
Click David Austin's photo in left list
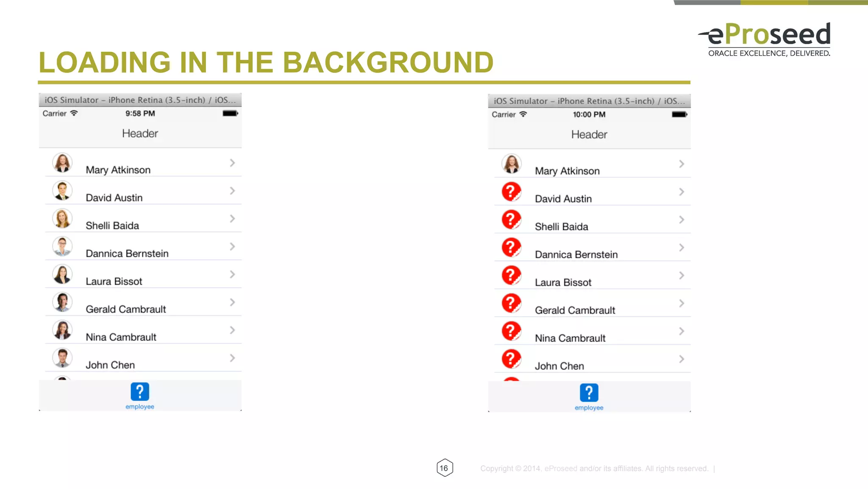coord(62,191)
